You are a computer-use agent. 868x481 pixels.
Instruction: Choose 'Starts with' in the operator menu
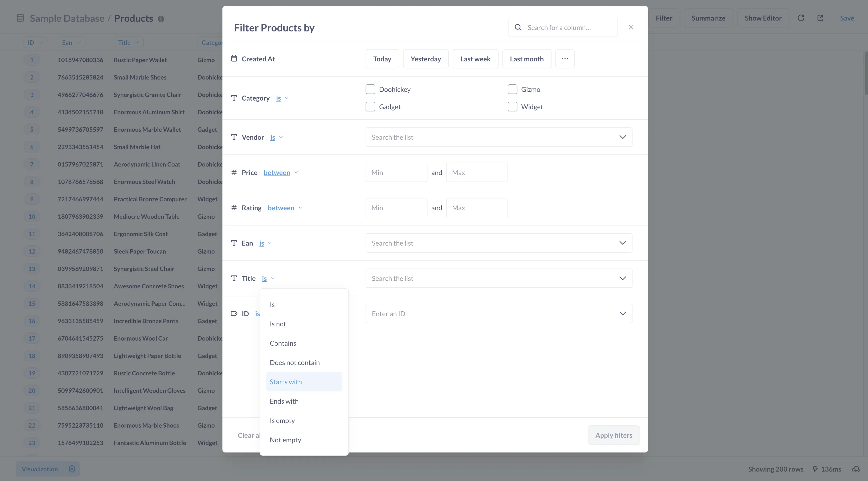[286, 382]
